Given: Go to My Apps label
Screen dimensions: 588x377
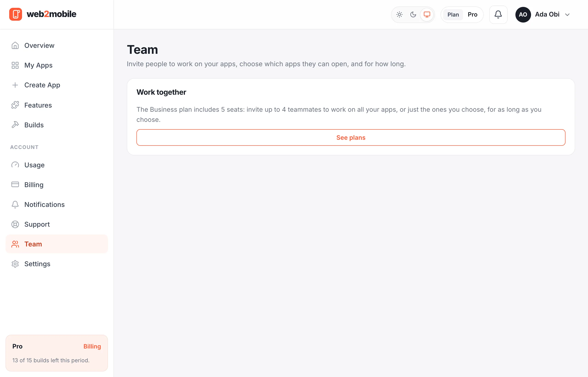Looking at the screenshot, I should click(38, 65).
